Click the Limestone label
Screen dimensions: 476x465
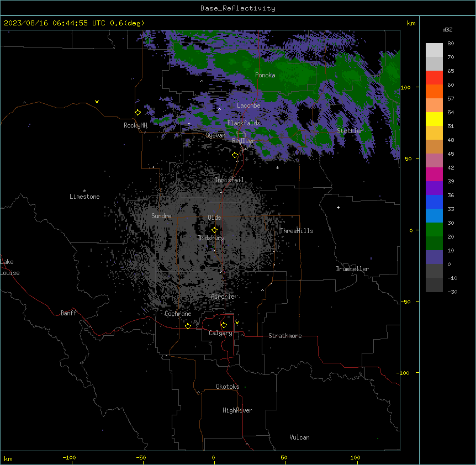[x=84, y=197]
